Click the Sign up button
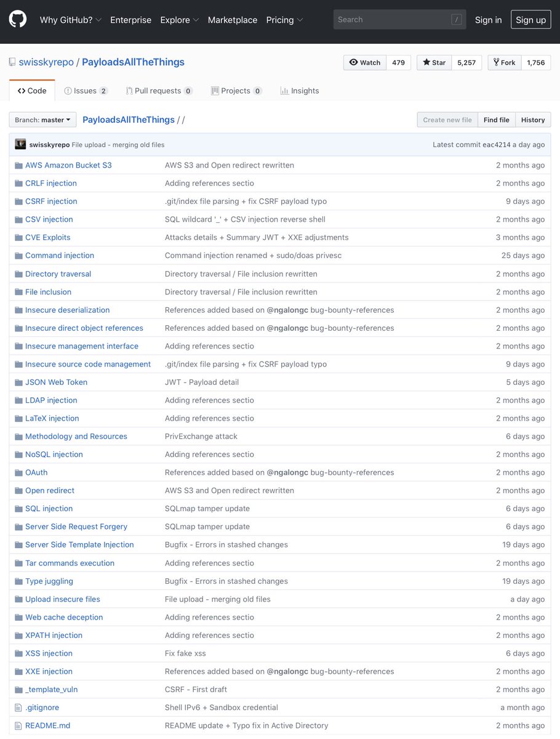 531,20
